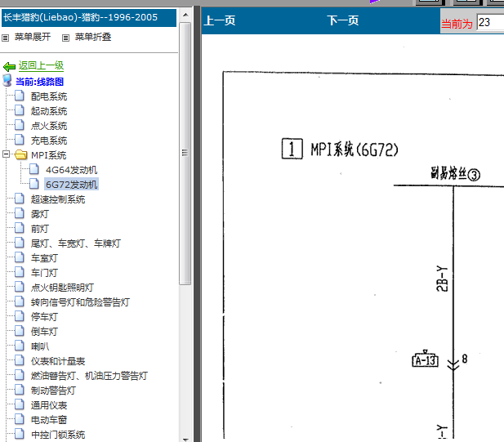Click the 当前:线路图 computer icon
This screenshot has width=504, height=442.
point(7,81)
